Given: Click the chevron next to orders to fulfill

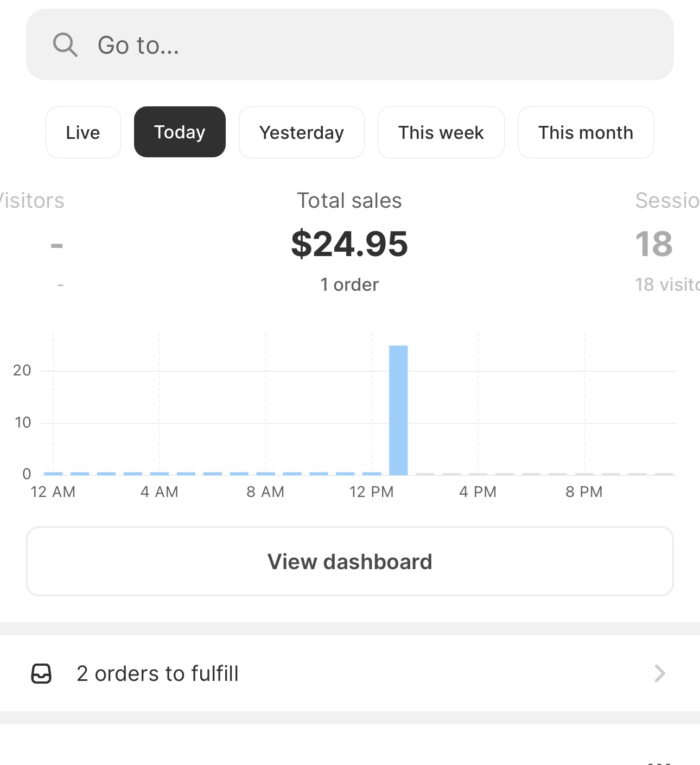Looking at the screenshot, I should point(660,673).
